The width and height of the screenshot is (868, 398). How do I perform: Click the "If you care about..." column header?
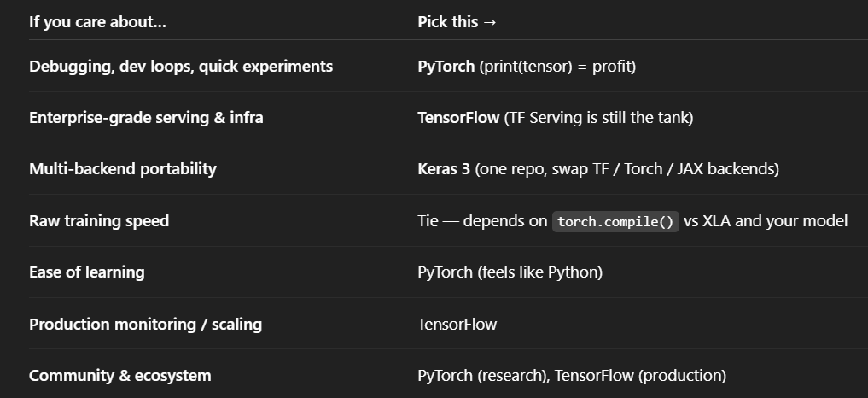(x=97, y=22)
